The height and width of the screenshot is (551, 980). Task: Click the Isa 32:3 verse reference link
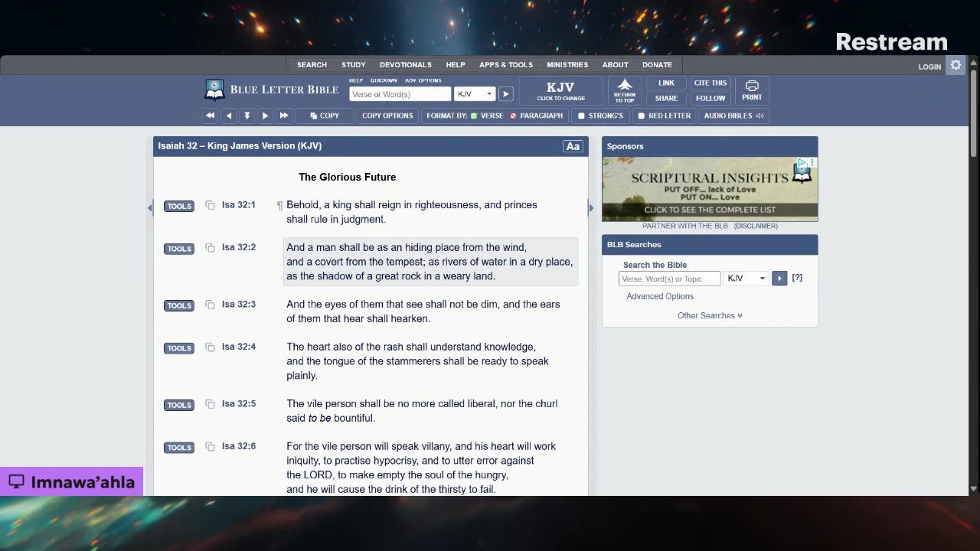pyautogui.click(x=239, y=304)
